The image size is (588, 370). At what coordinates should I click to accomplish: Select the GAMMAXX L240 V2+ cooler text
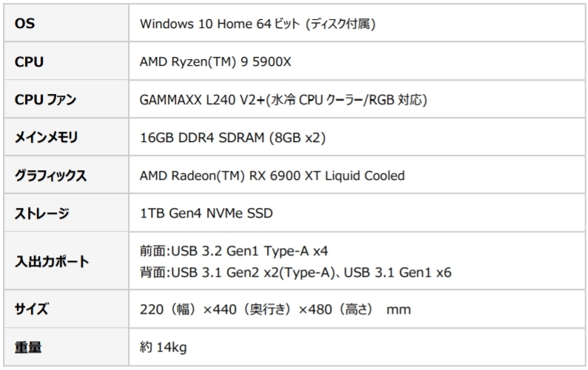pyautogui.click(x=283, y=100)
